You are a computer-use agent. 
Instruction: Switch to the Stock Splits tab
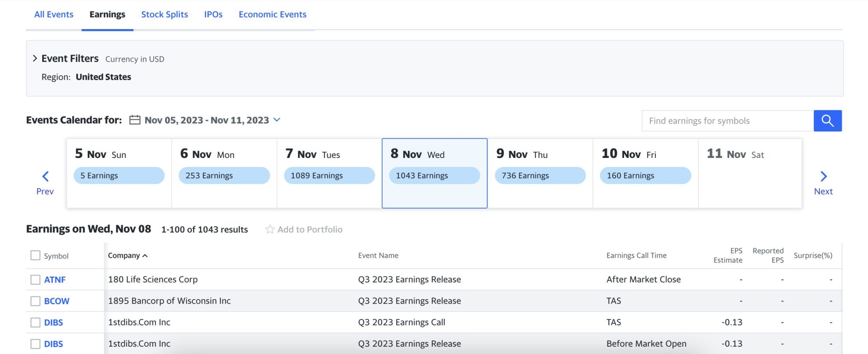[x=164, y=14]
